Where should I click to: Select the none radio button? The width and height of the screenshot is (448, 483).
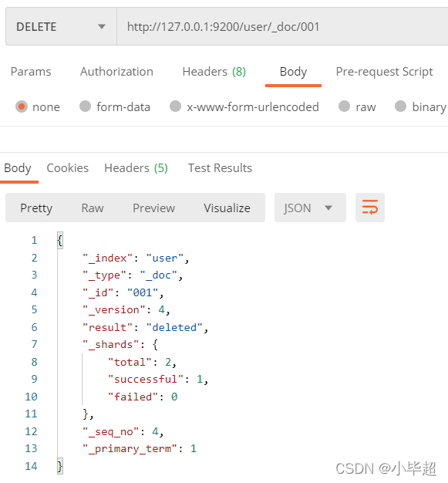tap(22, 106)
